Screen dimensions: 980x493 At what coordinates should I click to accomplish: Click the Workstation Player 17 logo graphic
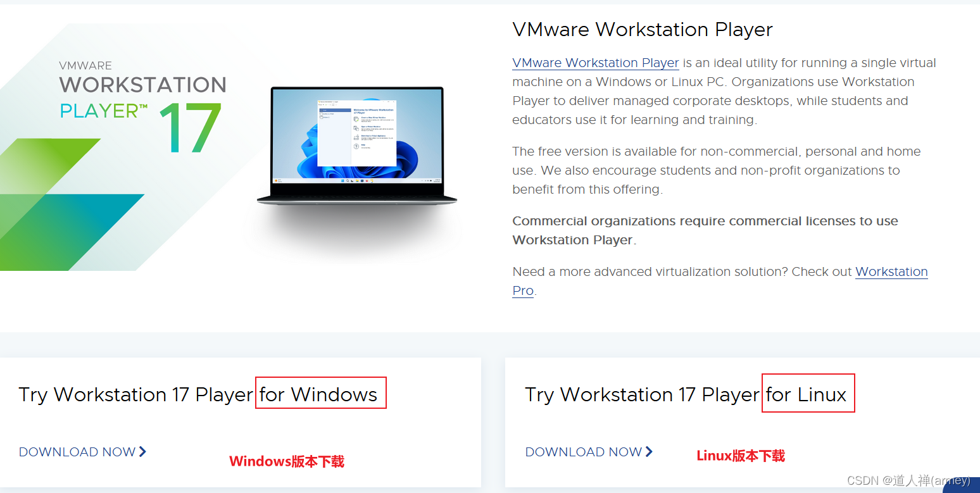142,108
